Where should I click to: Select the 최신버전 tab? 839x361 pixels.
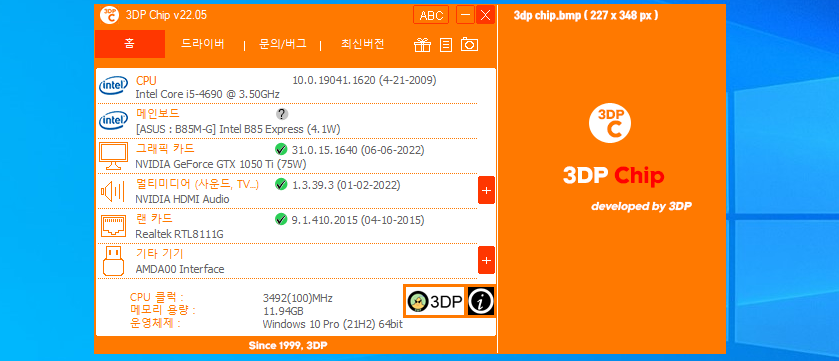pos(363,44)
